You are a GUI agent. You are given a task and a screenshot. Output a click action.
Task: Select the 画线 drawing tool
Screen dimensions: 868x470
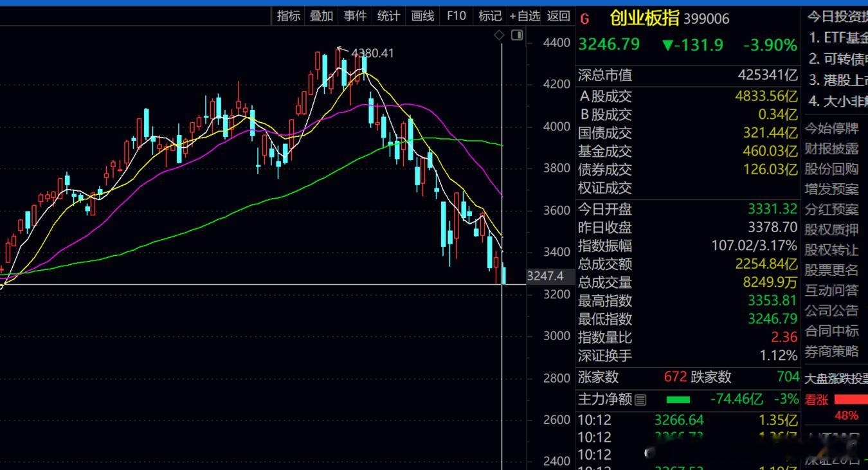(x=422, y=16)
